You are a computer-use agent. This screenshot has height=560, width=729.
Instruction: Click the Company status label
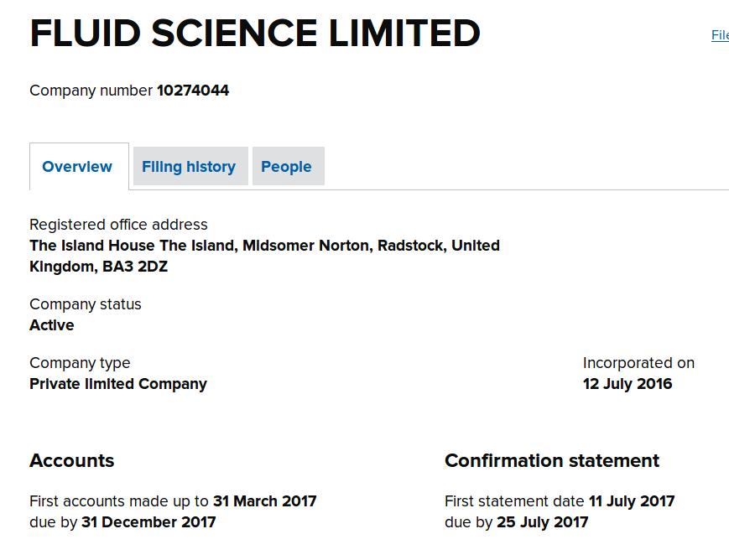[85, 304]
